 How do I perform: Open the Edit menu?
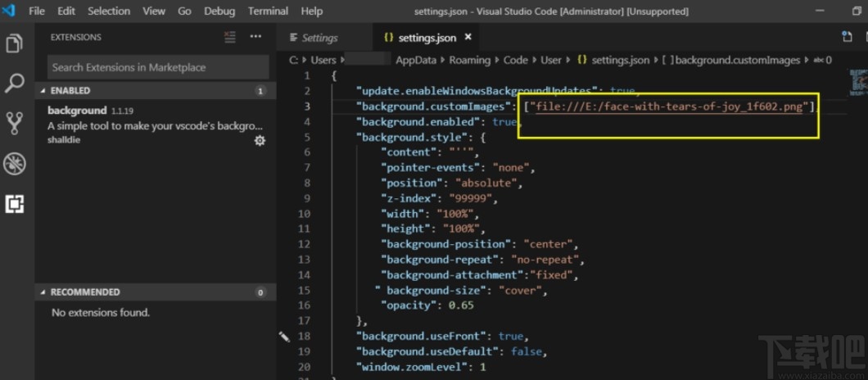[x=66, y=11]
